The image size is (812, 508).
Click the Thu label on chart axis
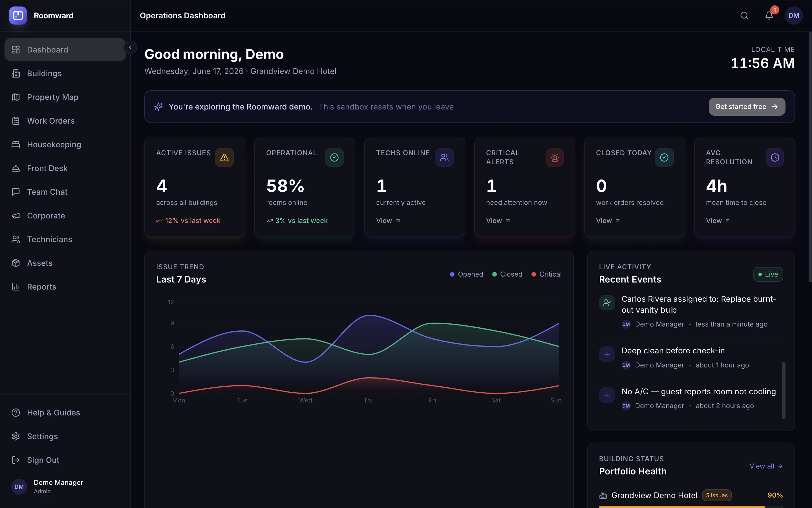[369, 400]
